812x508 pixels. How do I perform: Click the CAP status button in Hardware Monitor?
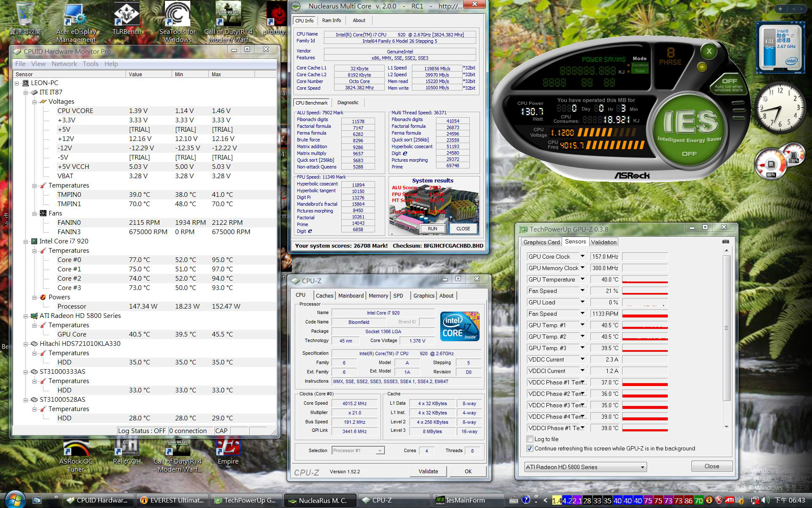tap(221, 431)
